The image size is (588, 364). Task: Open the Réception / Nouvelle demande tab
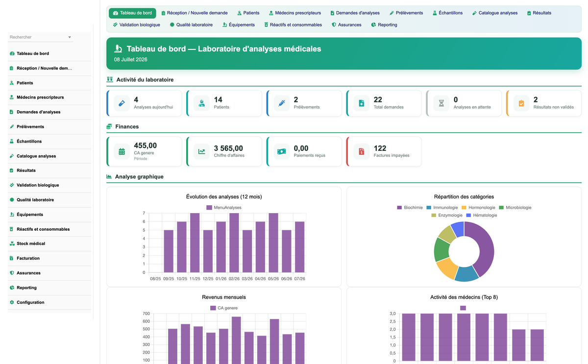coord(195,13)
